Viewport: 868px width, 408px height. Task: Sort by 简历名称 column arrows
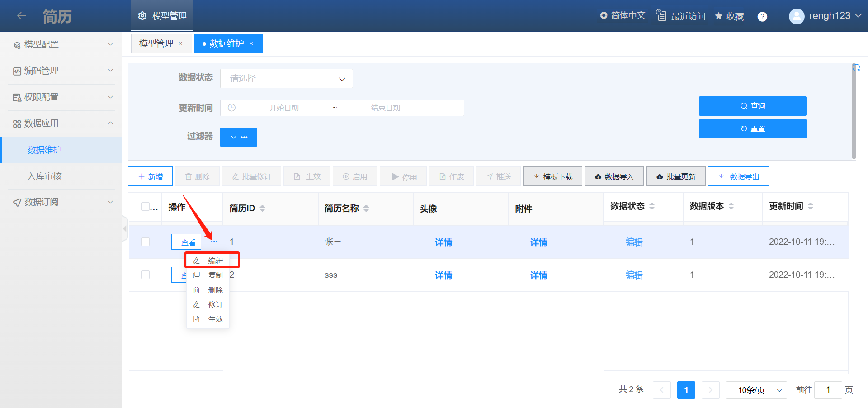(366, 208)
